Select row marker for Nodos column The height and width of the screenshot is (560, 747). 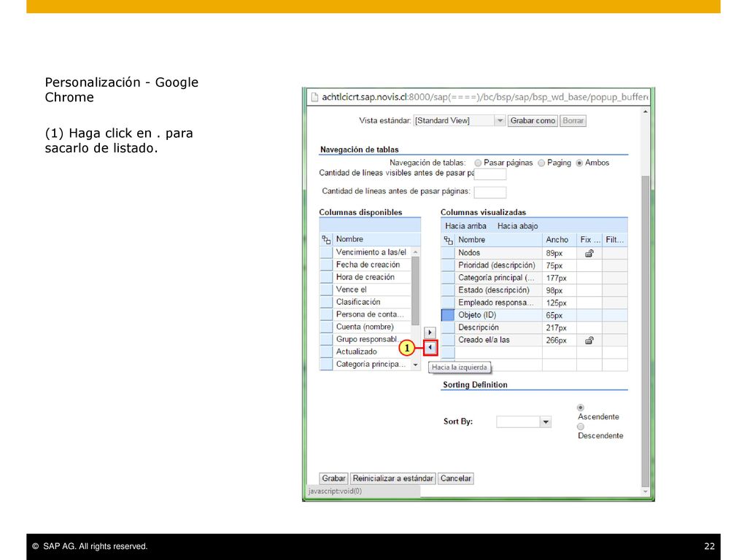pyautogui.click(x=448, y=253)
